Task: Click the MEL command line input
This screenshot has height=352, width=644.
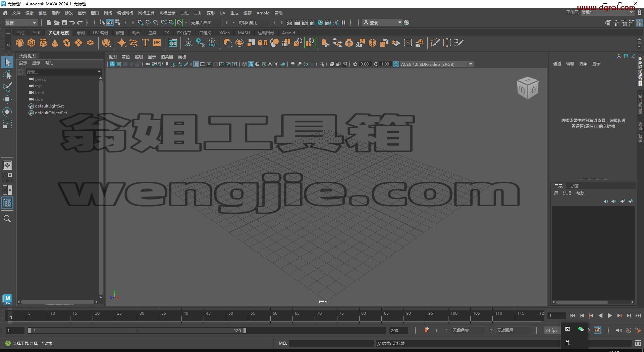Action: tap(331, 343)
